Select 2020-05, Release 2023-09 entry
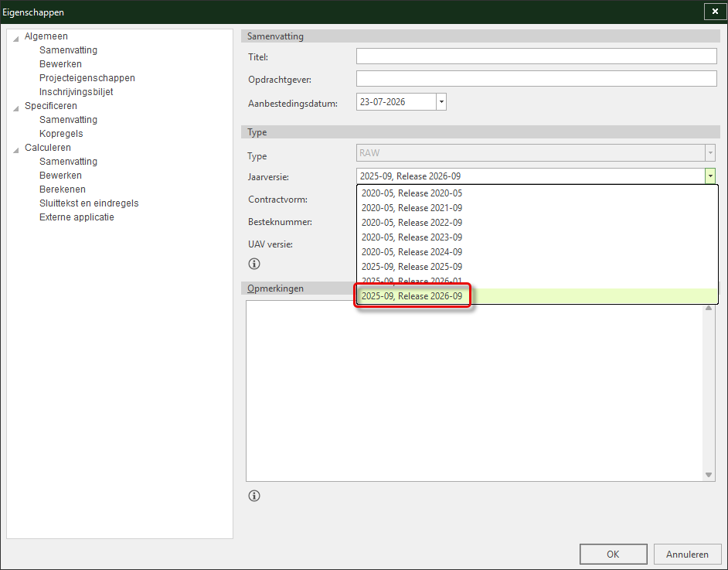Viewport: 728px width, 570px height. pyautogui.click(x=537, y=237)
